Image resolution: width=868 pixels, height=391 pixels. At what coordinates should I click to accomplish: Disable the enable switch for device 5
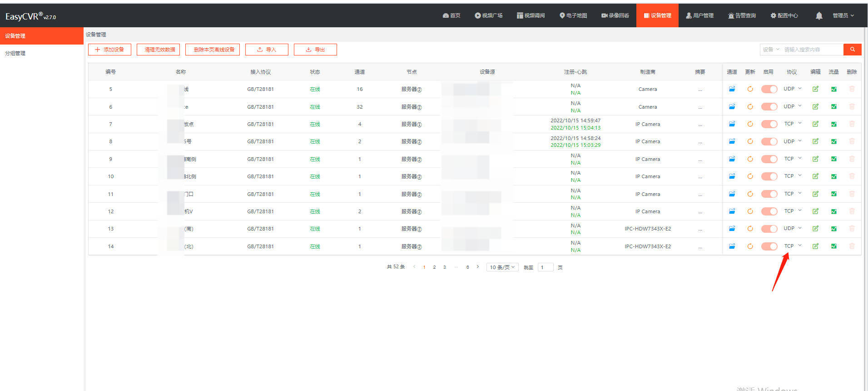coord(769,89)
